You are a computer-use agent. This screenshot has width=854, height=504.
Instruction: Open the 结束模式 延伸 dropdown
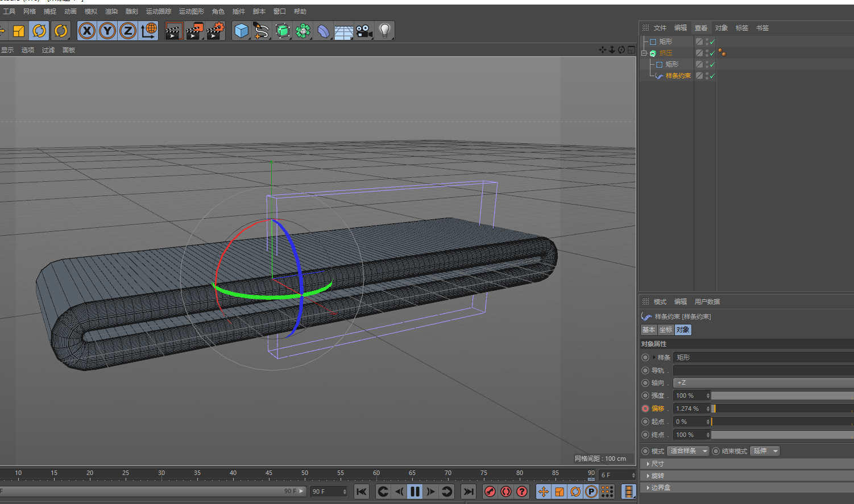click(765, 451)
